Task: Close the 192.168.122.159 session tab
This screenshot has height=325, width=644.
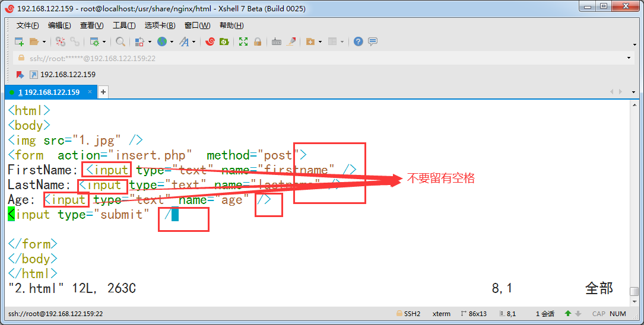Action: pyautogui.click(x=90, y=92)
